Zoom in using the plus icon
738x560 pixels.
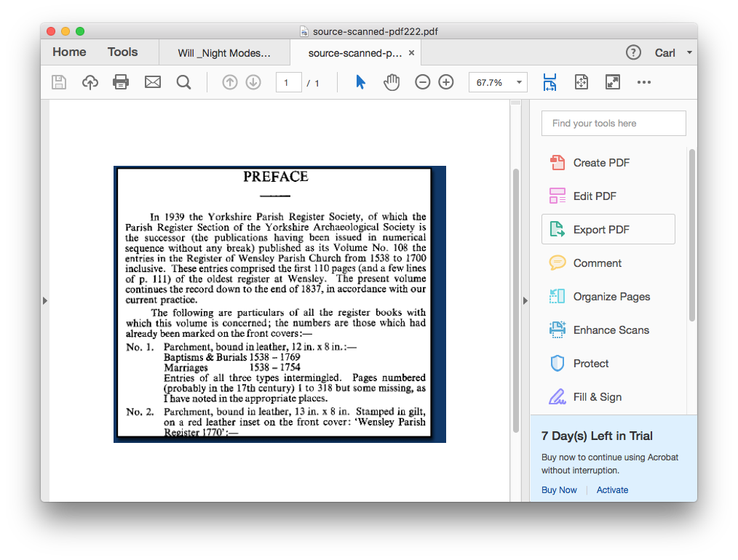[446, 81]
